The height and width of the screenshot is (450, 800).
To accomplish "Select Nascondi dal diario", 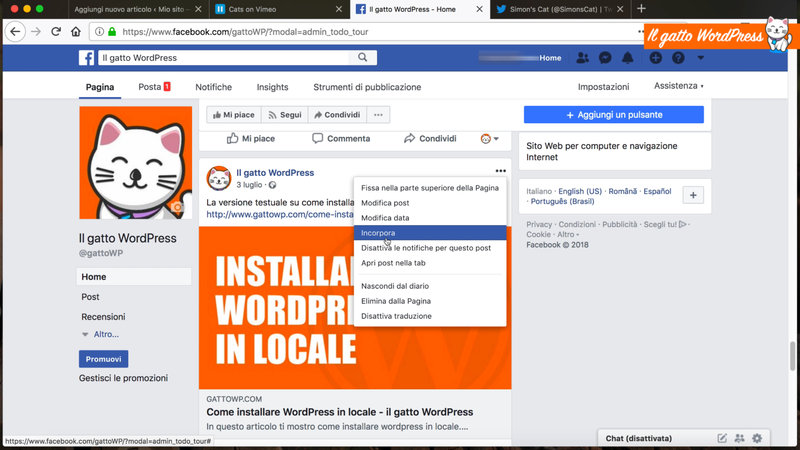I will pyautogui.click(x=430, y=286).
